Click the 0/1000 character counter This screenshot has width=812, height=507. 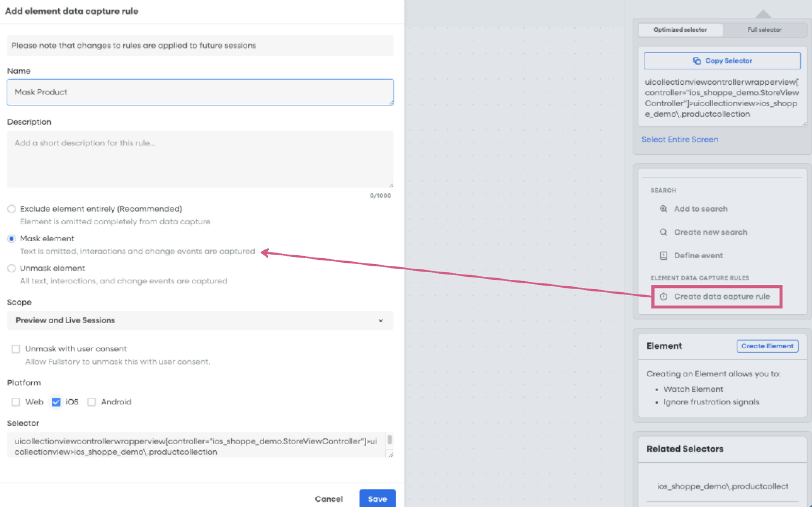380,196
